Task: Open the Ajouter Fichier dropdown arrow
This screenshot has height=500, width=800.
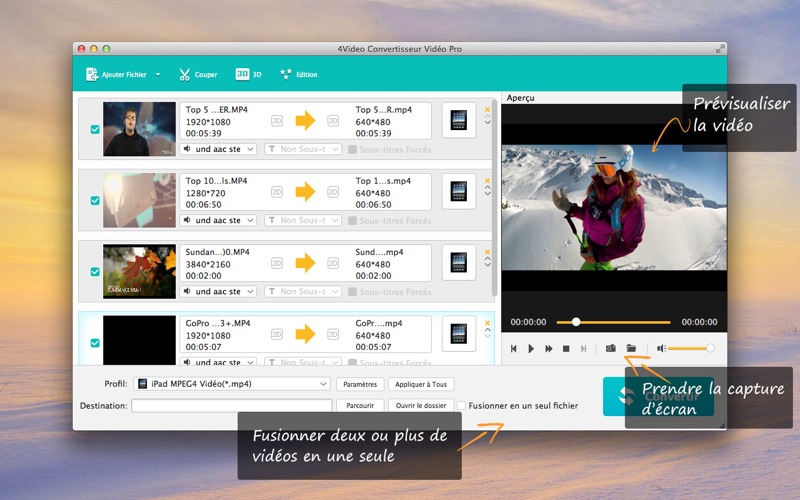Action: (x=158, y=74)
